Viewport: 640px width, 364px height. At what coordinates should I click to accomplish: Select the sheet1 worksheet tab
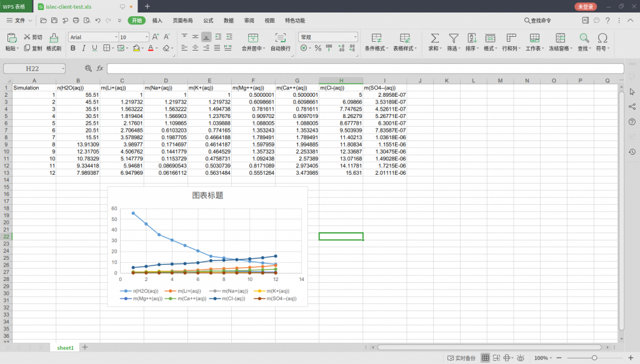(x=65, y=348)
